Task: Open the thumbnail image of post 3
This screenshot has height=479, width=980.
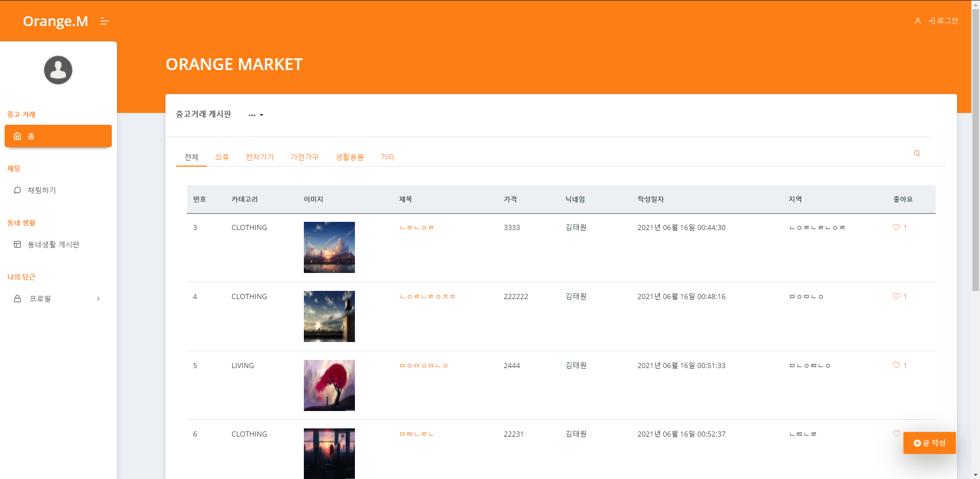Action: (x=329, y=247)
